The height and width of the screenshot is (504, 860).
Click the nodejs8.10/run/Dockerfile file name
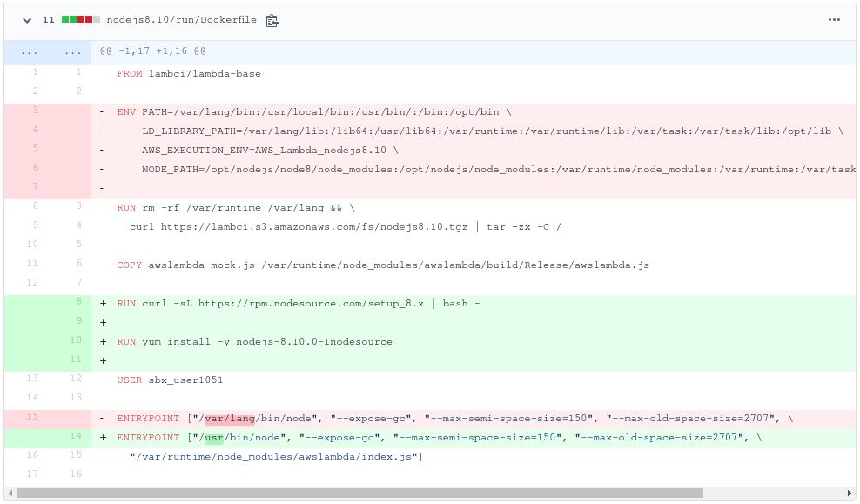(x=181, y=20)
